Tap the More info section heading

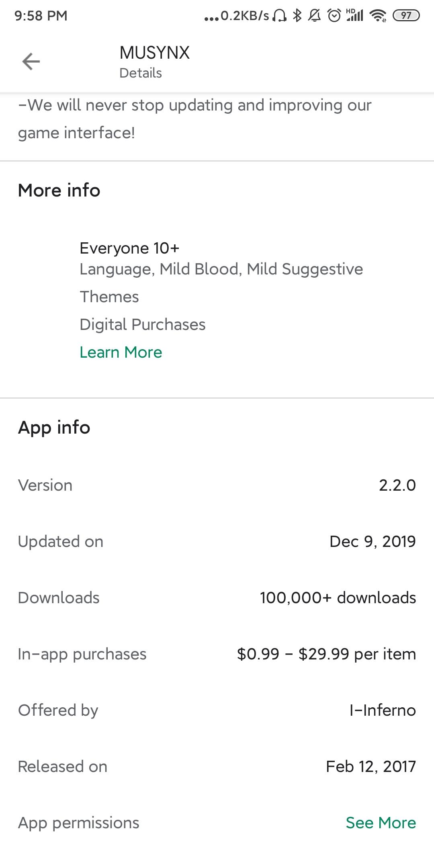[59, 190]
